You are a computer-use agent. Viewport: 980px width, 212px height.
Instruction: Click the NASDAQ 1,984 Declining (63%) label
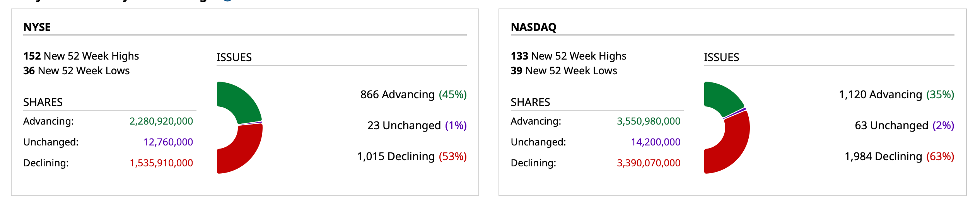click(899, 157)
